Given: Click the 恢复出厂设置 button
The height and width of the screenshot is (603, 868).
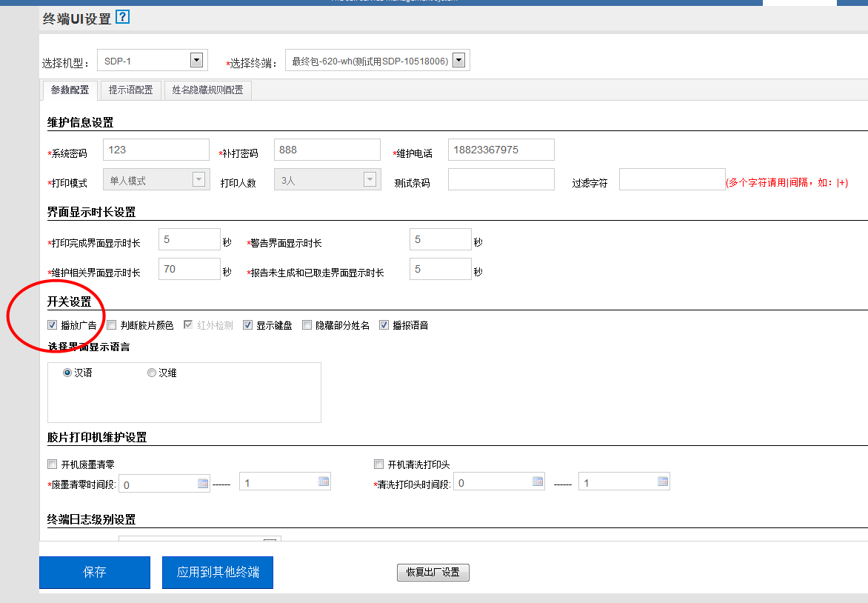Looking at the screenshot, I should coord(433,573).
